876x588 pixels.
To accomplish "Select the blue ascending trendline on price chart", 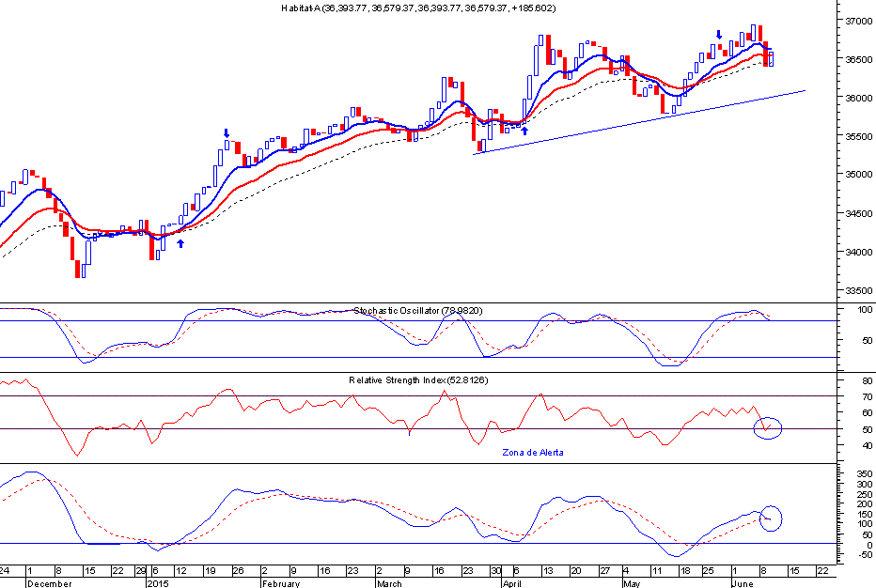I will (x=639, y=122).
